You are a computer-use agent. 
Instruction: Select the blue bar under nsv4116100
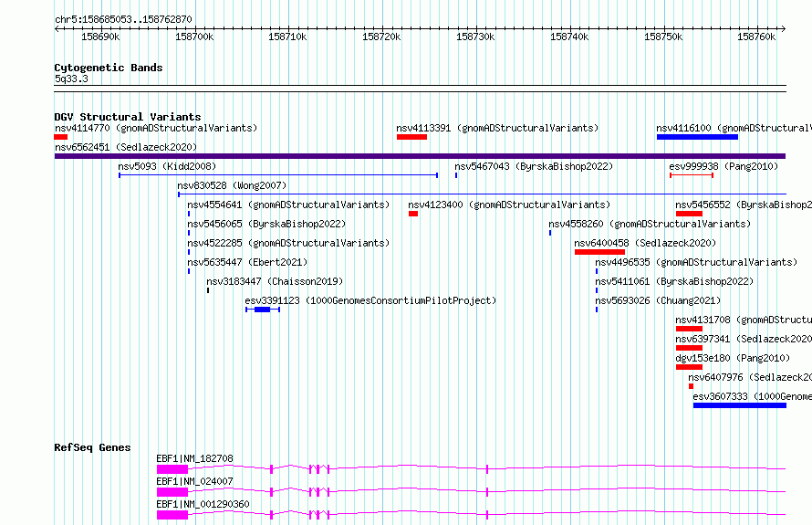tap(697, 137)
